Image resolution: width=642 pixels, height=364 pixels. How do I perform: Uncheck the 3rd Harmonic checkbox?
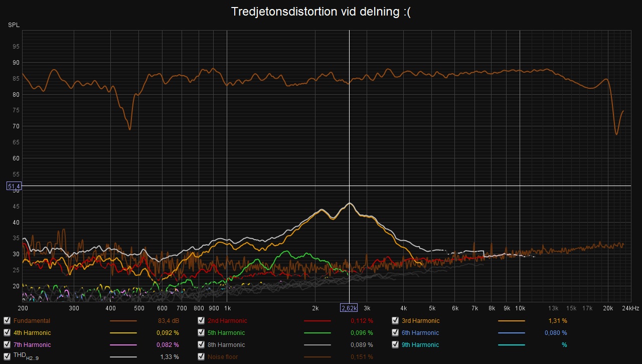point(395,321)
